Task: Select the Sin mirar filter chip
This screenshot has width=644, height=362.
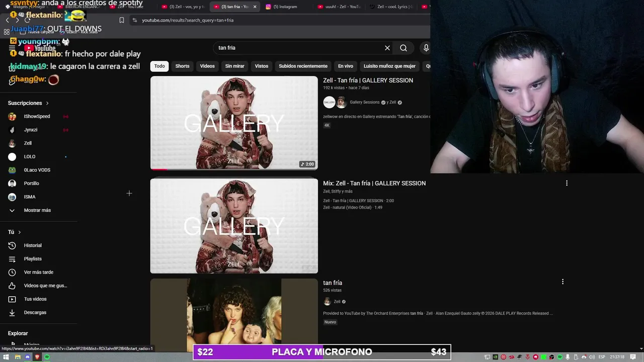Action: [x=234, y=66]
